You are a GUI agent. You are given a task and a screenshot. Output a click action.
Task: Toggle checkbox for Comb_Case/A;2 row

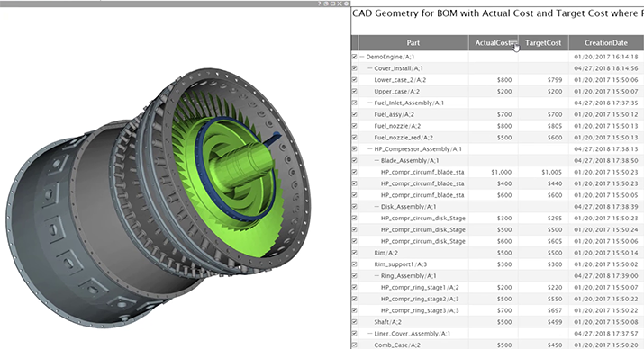click(x=355, y=345)
